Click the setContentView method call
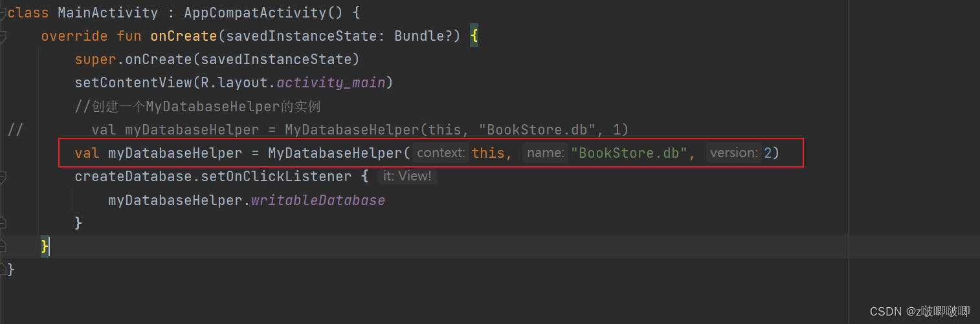 click(133, 83)
